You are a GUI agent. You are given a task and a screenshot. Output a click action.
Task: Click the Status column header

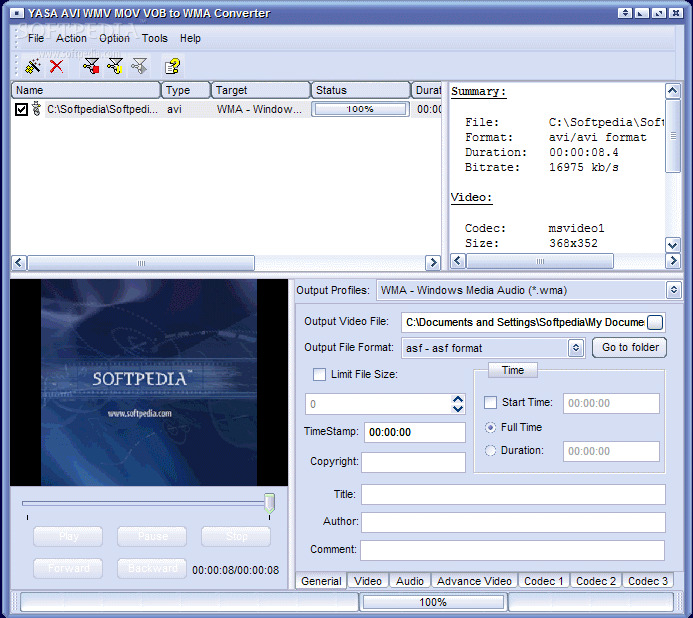pos(361,90)
